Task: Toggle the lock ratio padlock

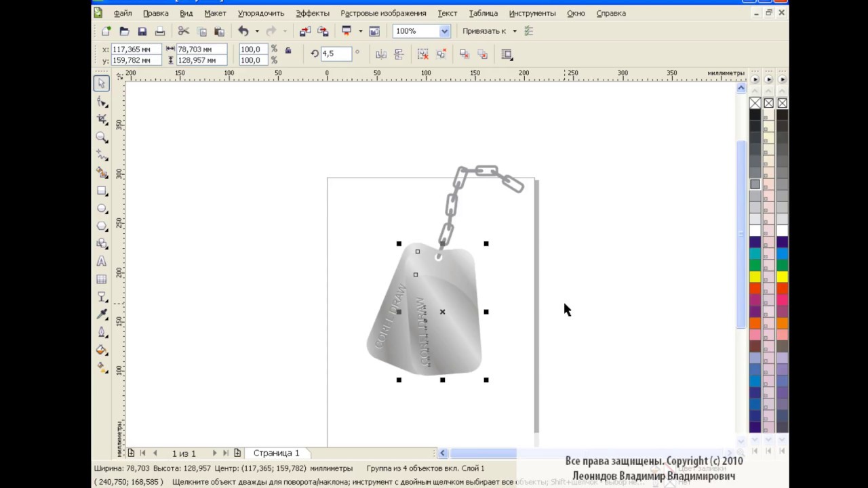Action: (x=288, y=50)
